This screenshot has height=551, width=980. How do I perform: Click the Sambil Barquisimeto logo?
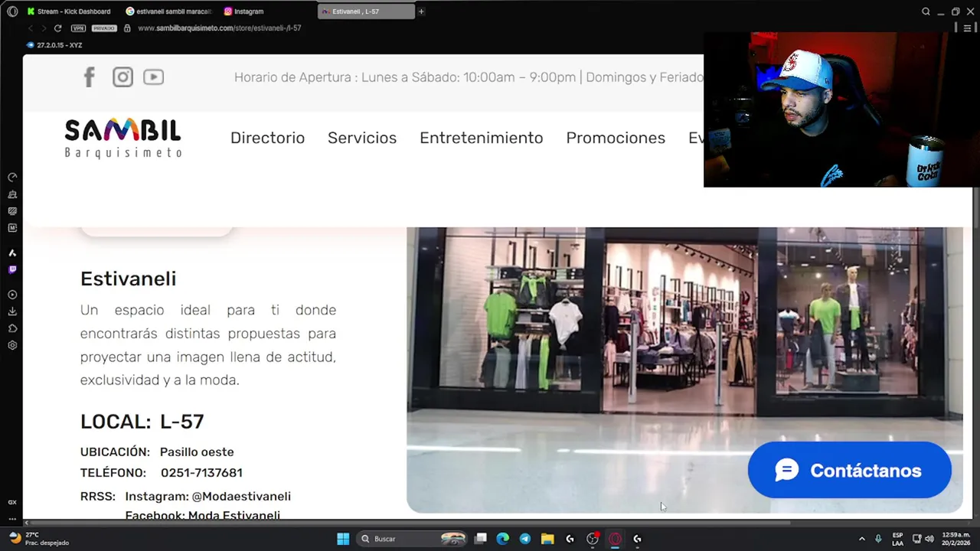click(123, 139)
